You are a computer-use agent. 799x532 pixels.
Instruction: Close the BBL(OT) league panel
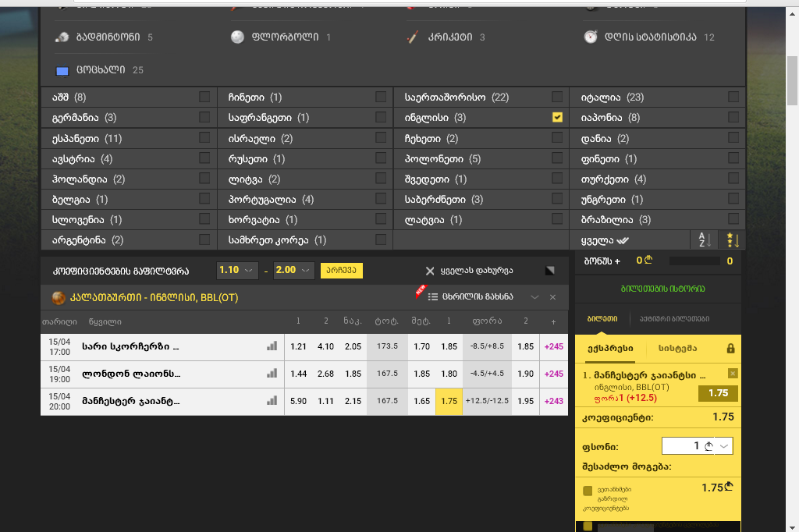tap(553, 297)
